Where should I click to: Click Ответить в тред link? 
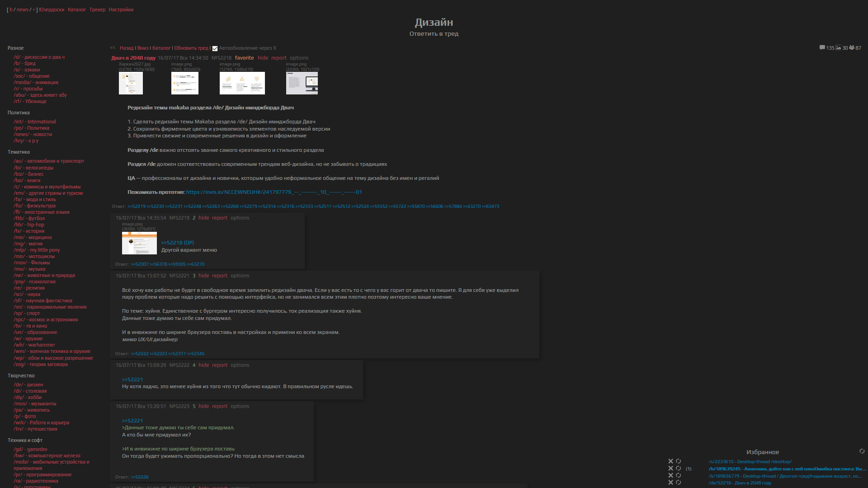(x=434, y=34)
